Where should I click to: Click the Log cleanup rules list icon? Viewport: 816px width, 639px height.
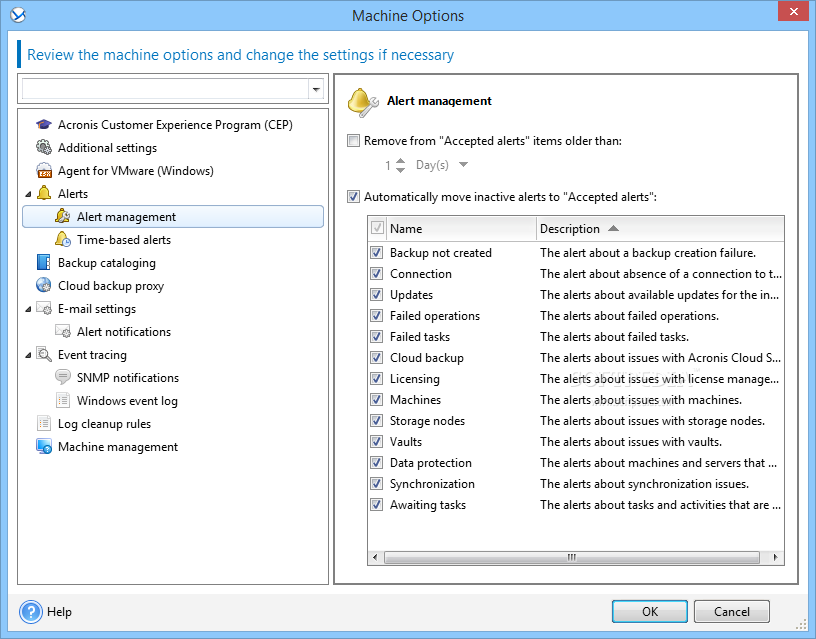pyautogui.click(x=44, y=423)
